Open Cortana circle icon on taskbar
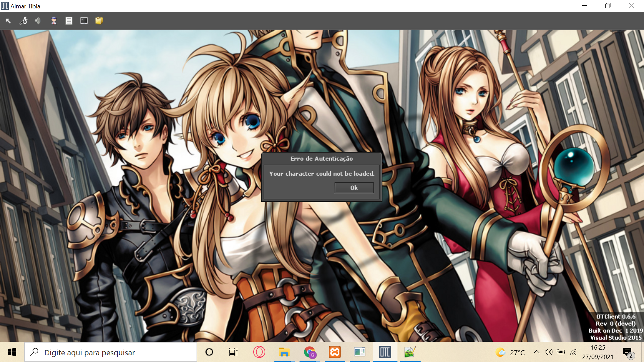Image resolution: width=644 pixels, height=362 pixels. pyautogui.click(x=209, y=352)
